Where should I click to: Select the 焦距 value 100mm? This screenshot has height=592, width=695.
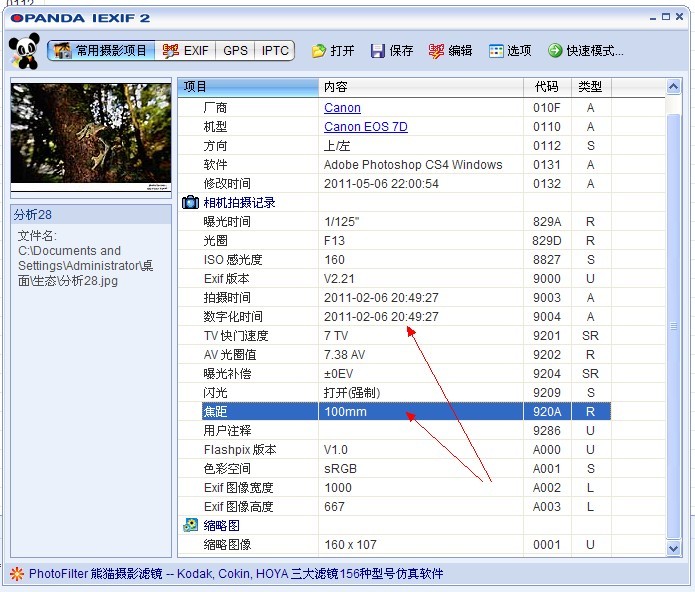[x=345, y=412]
